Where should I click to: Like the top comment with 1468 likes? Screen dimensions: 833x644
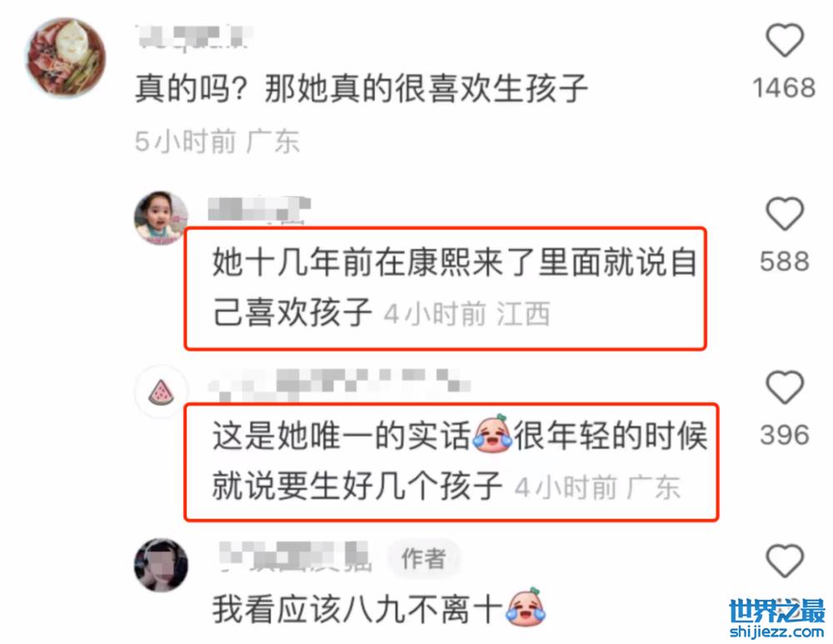pyautogui.click(x=784, y=40)
